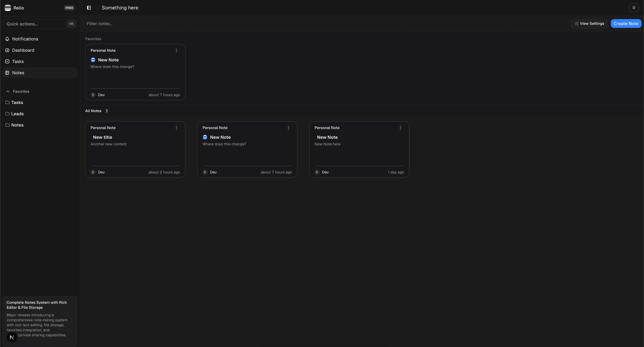
Task: Go to Dashboard in sidebar
Action: pos(23,50)
